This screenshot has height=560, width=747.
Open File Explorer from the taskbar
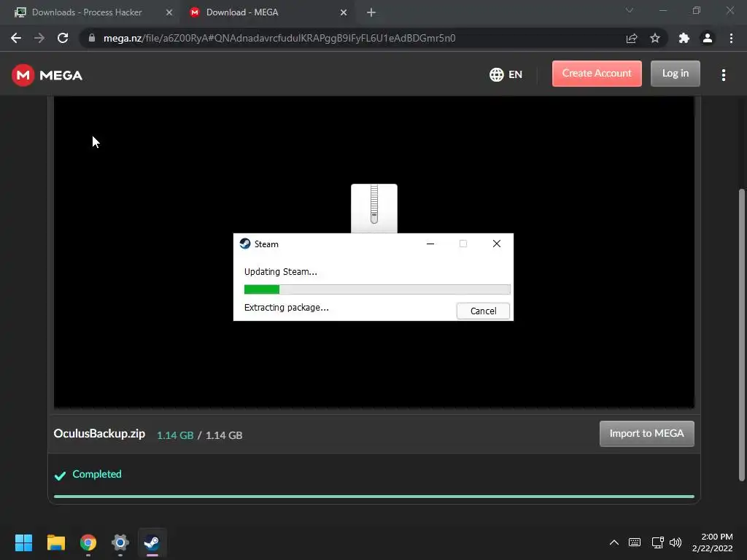click(55, 542)
